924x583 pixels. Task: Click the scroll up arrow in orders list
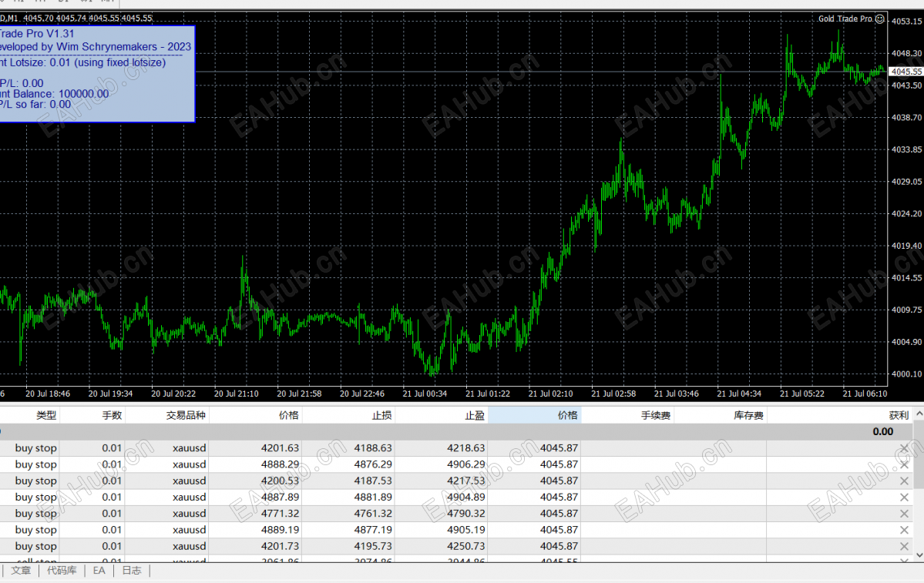tap(919, 414)
